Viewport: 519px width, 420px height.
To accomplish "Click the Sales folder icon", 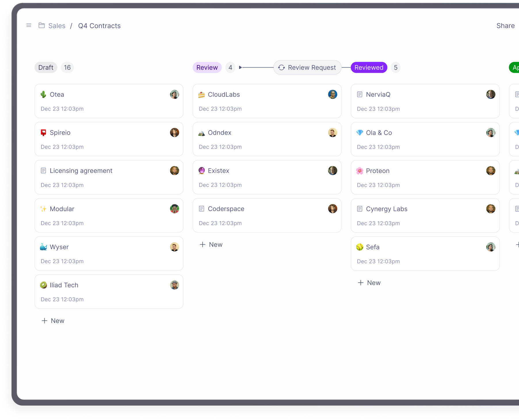I will pos(42,25).
